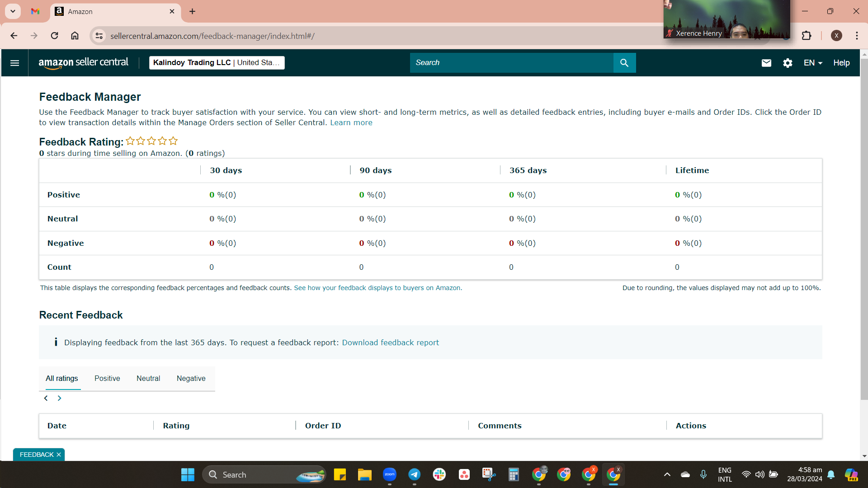
Task: Click the first feedback rating star
Action: [130, 141]
